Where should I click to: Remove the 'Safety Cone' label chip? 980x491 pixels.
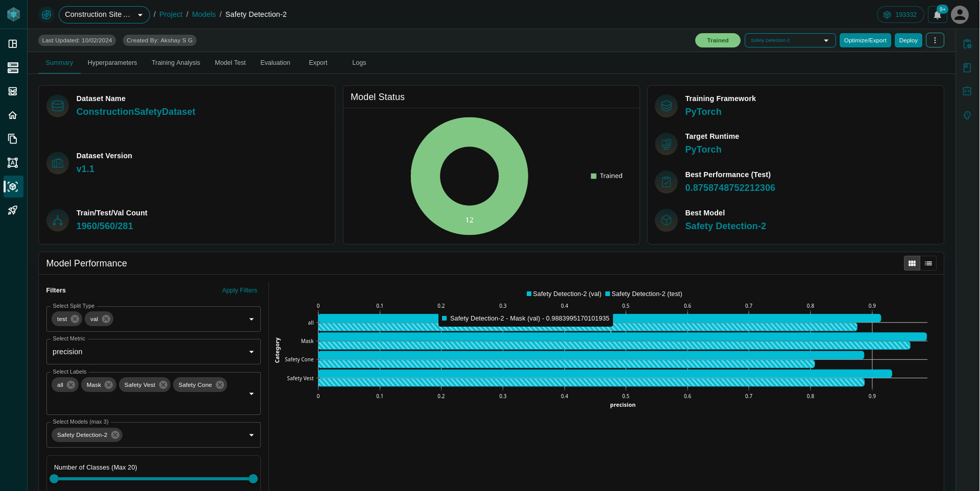coord(220,385)
